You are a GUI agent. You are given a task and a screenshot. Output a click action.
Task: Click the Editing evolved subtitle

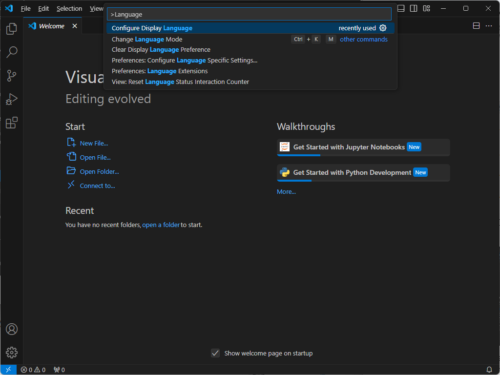[x=108, y=99]
